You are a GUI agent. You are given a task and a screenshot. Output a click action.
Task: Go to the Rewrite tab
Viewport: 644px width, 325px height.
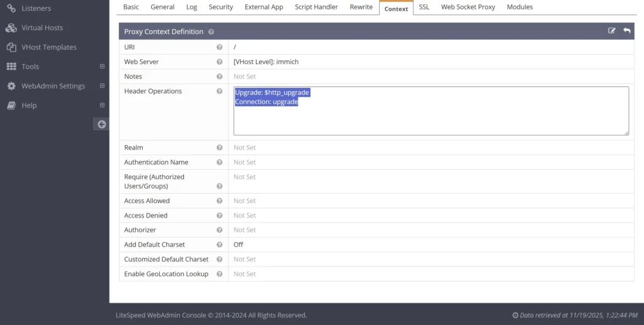tap(361, 7)
